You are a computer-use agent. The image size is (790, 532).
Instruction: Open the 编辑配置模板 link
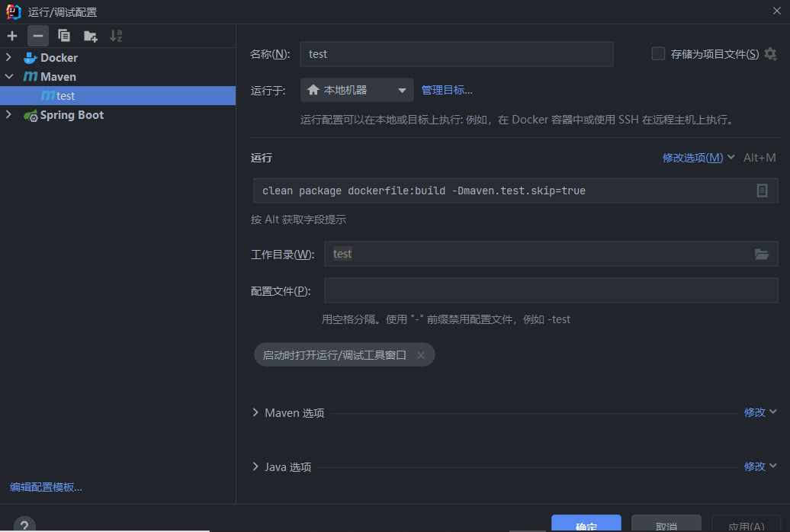pyautogui.click(x=46, y=487)
